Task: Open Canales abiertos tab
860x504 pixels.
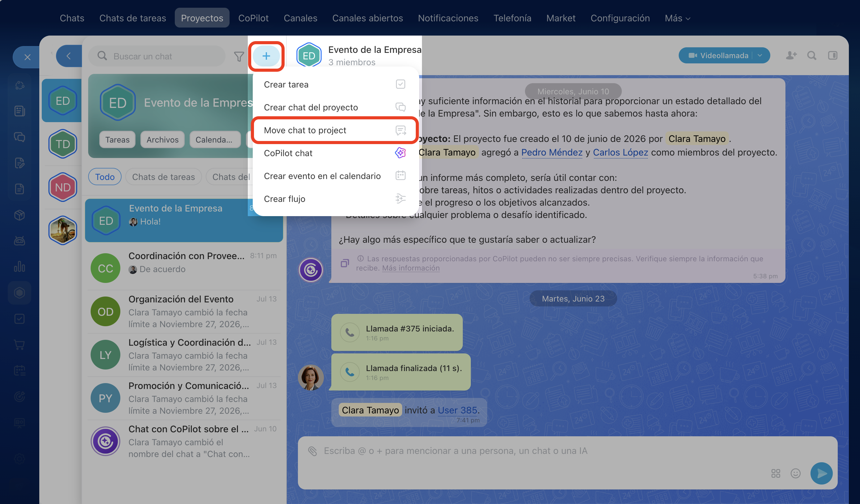Action: pos(368,18)
